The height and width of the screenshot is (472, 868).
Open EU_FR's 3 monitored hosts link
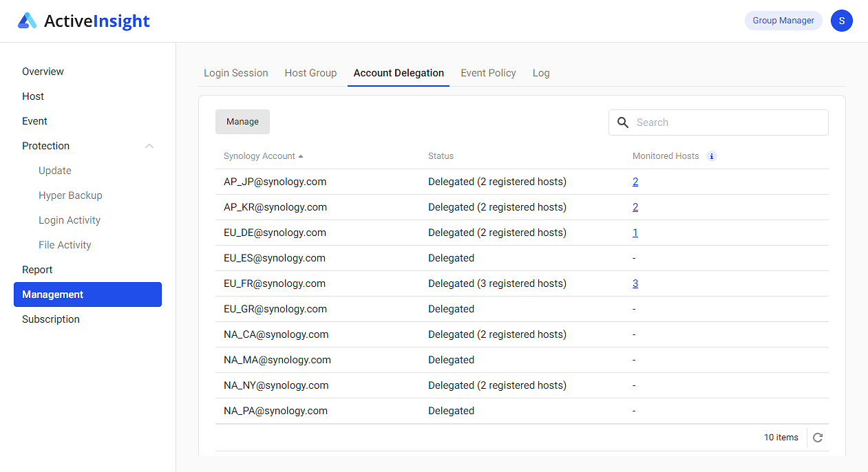coord(635,283)
